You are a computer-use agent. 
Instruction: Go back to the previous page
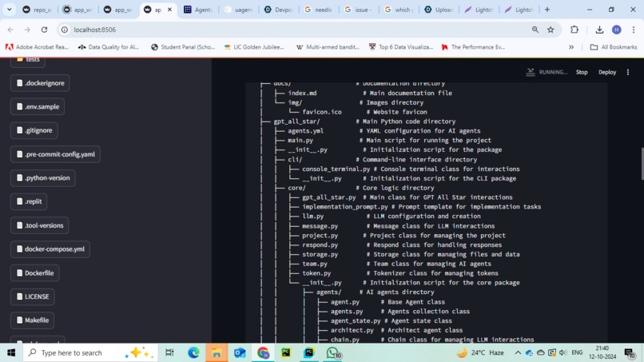pyautogui.click(x=10, y=30)
